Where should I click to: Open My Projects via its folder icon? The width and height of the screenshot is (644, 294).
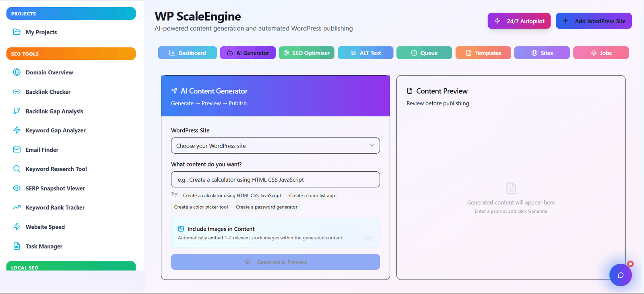click(x=17, y=32)
